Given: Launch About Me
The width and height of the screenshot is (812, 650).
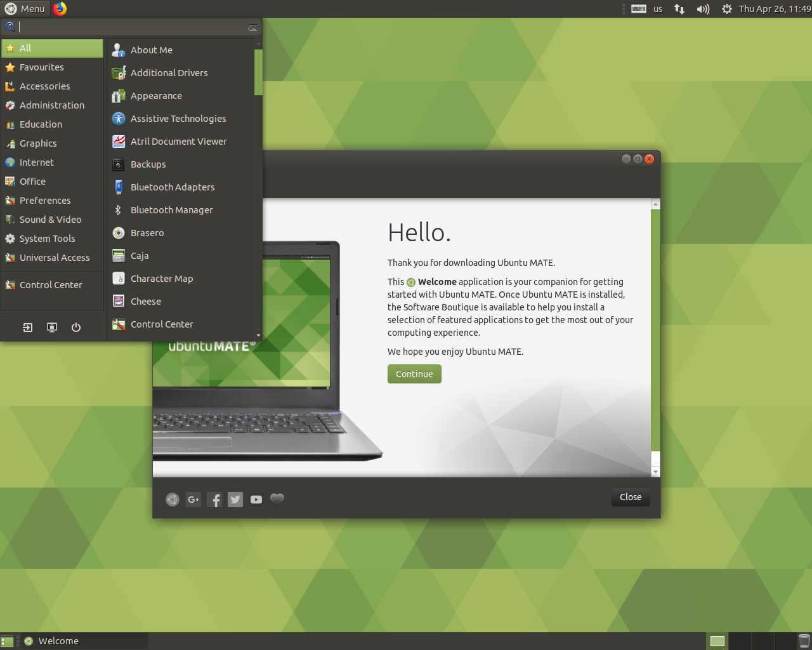Looking at the screenshot, I should [x=181, y=50].
